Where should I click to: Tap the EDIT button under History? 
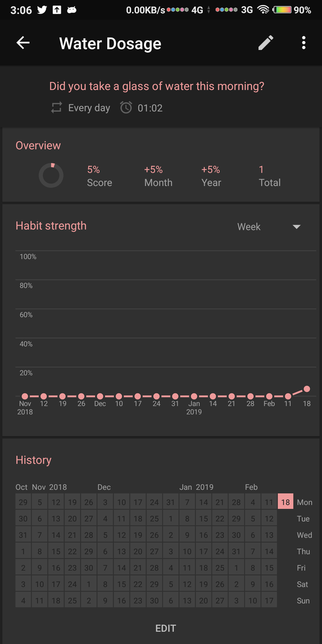pos(166,628)
